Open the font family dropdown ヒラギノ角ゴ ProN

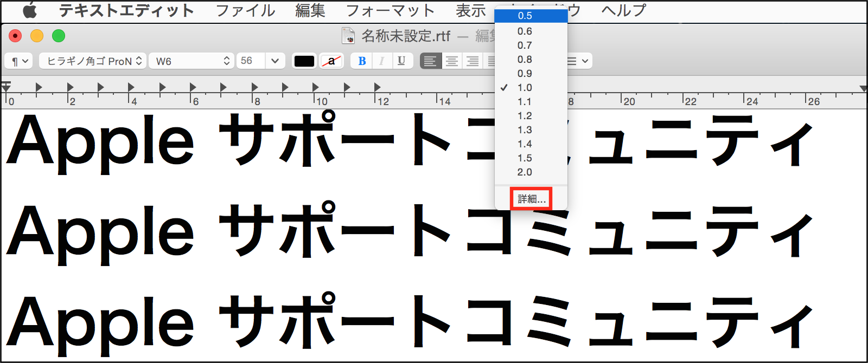pyautogui.click(x=93, y=61)
